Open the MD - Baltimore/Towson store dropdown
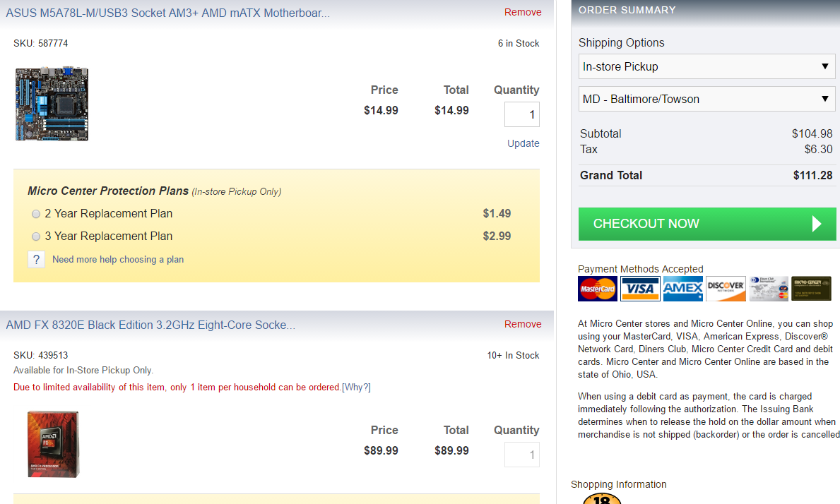840x504 pixels. pyautogui.click(x=706, y=99)
